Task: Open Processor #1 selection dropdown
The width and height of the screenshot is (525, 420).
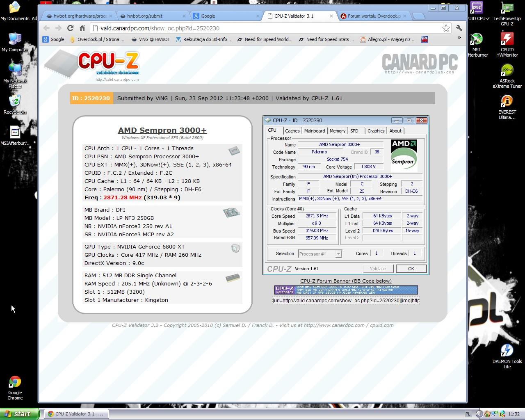Action: point(320,254)
